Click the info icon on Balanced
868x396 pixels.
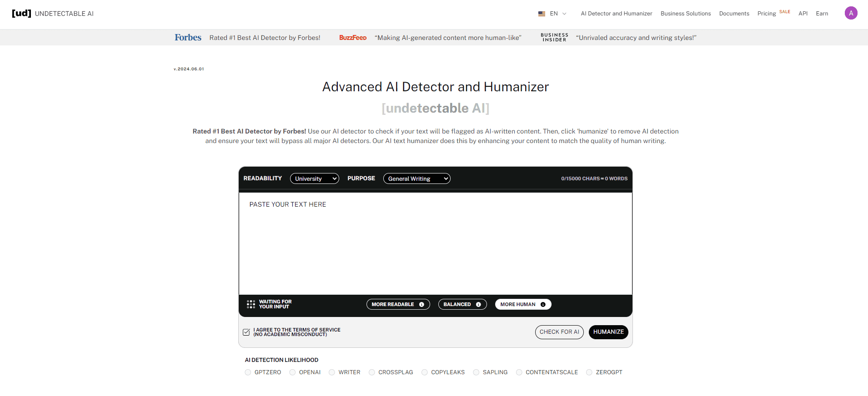(478, 304)
